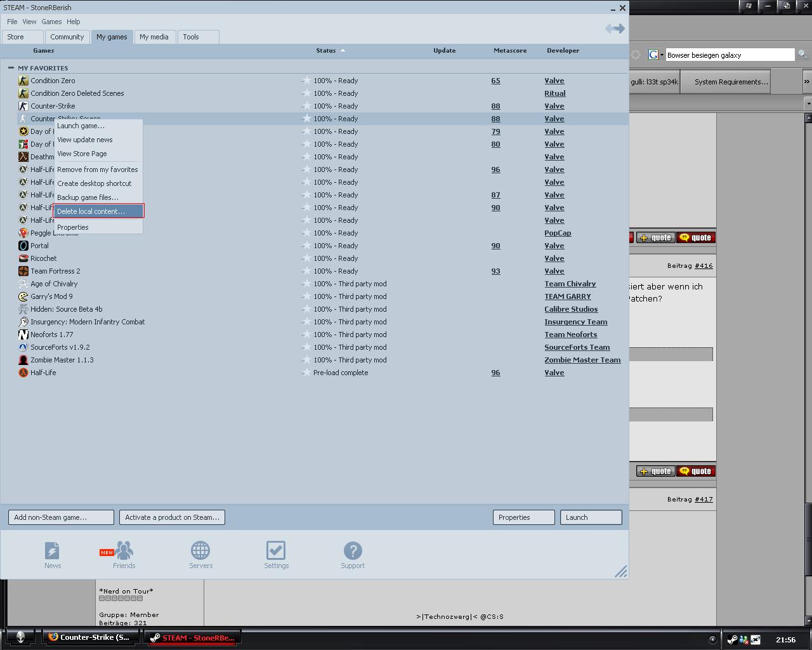The width and height of the screenshot is (812, 650).
Task: Click the Garry's Mod 9 icon
Action: tap(23, 296)
